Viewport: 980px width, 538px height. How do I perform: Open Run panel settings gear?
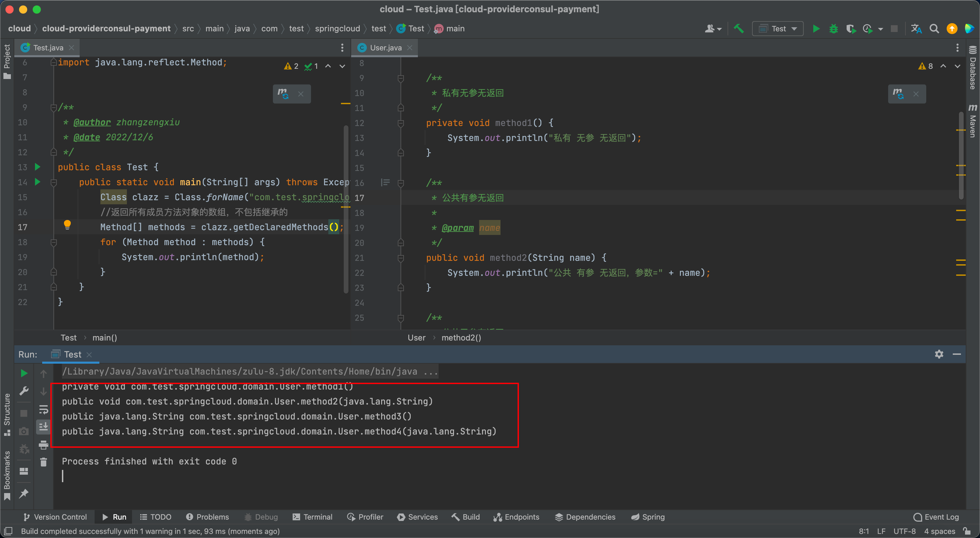click(939, 354)
